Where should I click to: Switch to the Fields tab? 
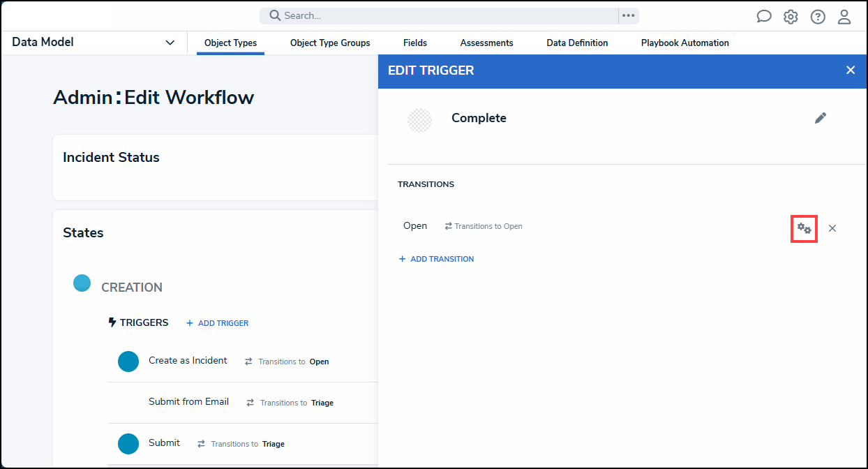(x=415, y=43)
